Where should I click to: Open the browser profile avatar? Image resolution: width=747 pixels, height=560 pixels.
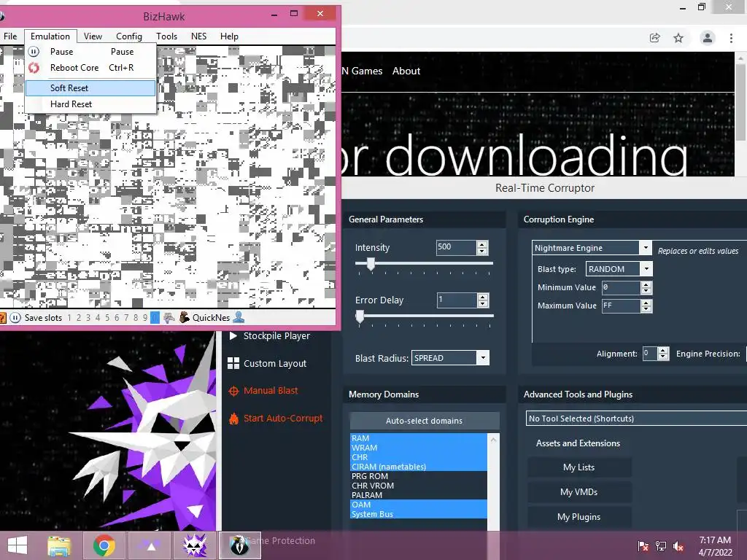coord(708,38)
